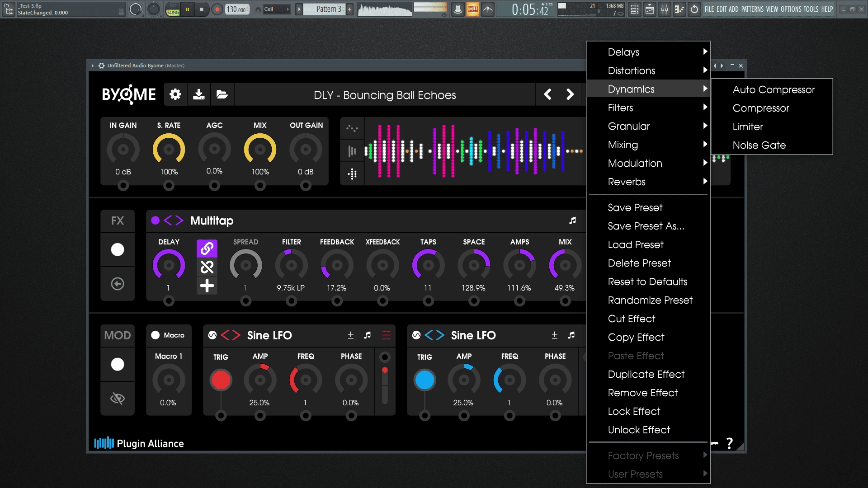
Task: Click the yellow S. RATE knob
Action: (x=169, y=150)
